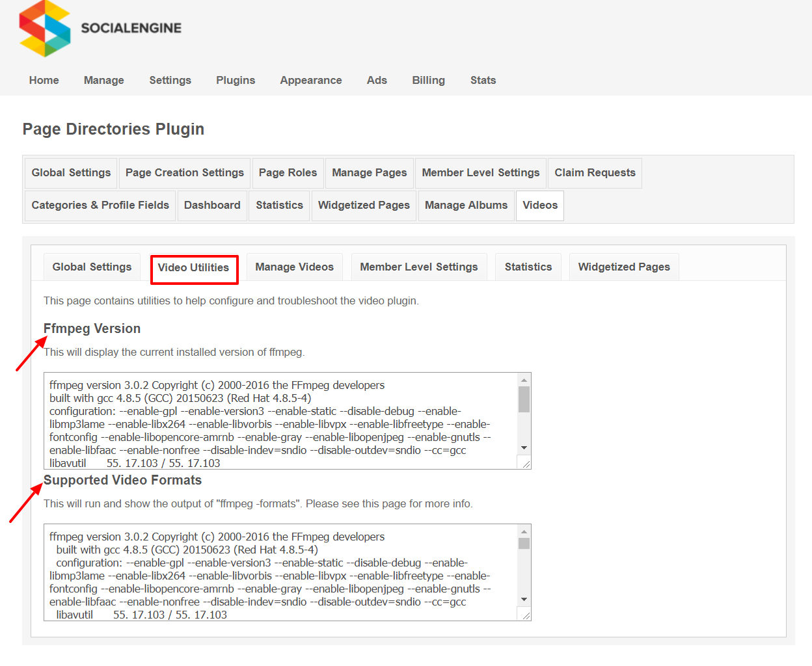Open the Manage Albums tab
This screenshot has width=812, height=666.
coord(466,206)
